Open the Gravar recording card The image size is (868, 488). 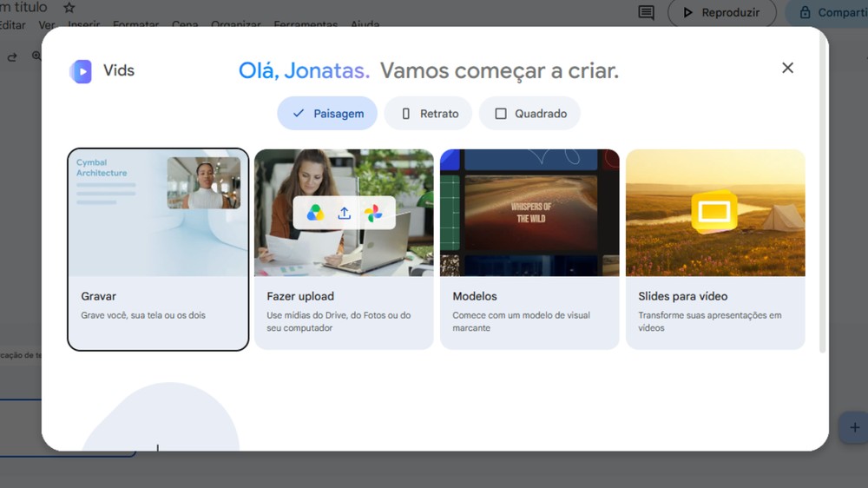[x=158, y=249]
